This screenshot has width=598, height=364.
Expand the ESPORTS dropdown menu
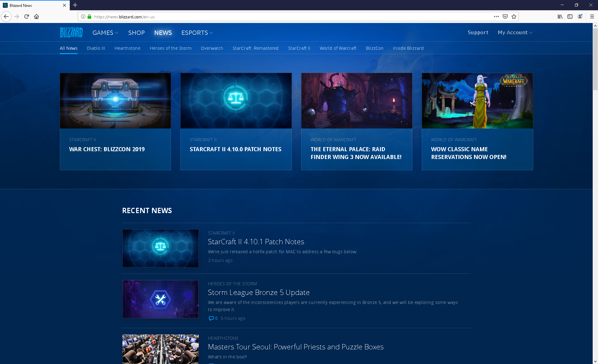[197, 33]
